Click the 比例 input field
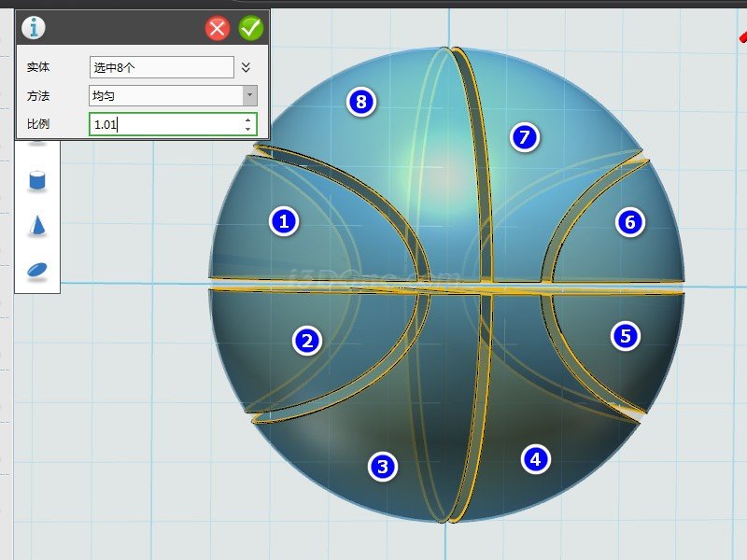Screen dimensions: 747x560 click(165, 124)
